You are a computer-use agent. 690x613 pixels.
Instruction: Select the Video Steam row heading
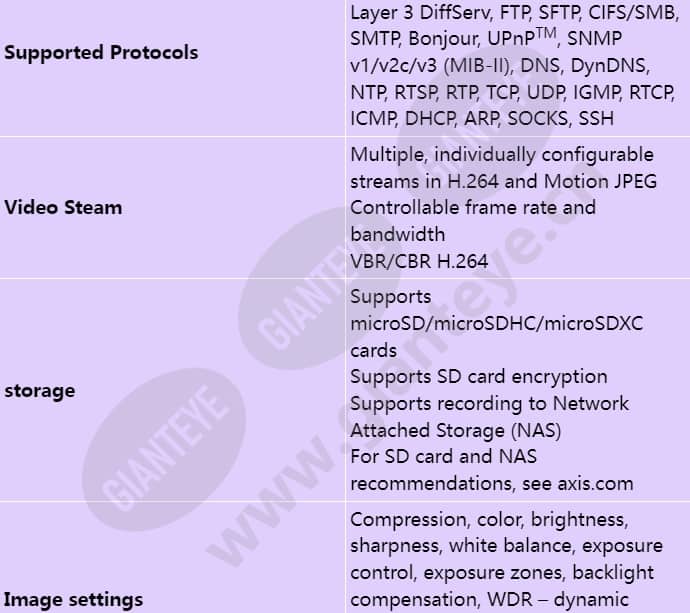pyautogui.click(x=63, y=208)
